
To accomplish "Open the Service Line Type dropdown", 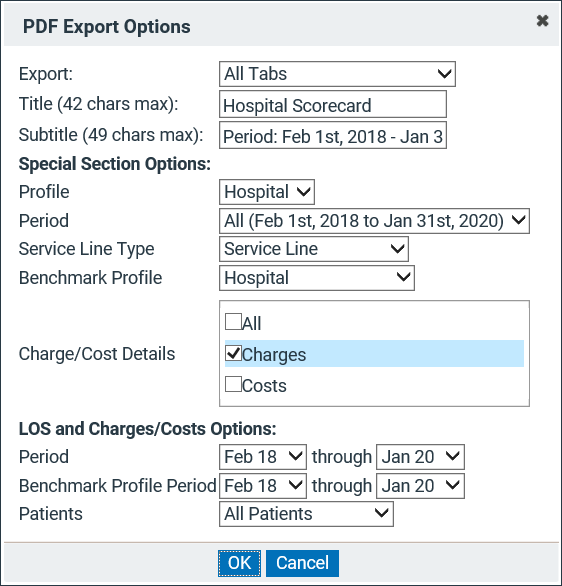I will [x=314, y=249].
